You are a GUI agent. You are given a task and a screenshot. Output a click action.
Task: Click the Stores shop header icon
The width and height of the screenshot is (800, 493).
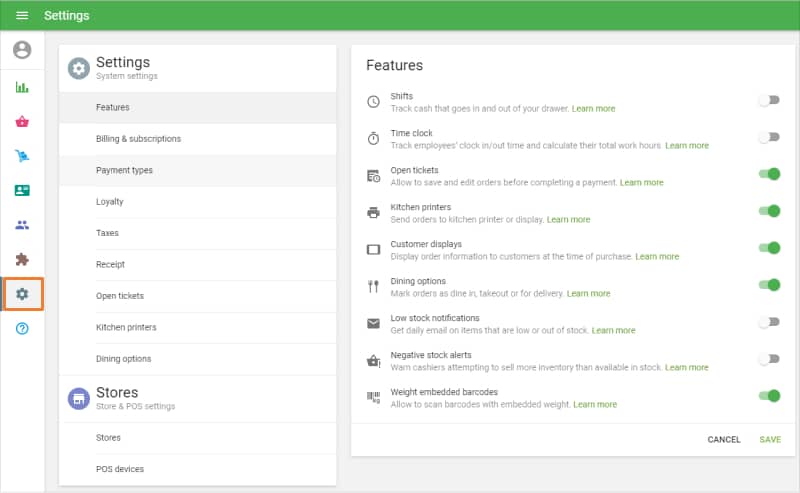(79, 399)
